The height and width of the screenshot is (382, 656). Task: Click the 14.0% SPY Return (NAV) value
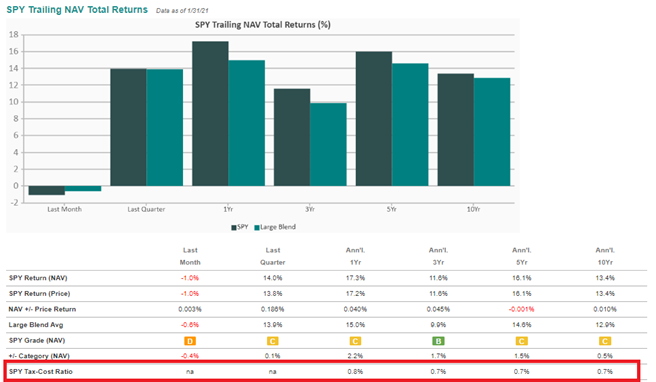point(273,278)
